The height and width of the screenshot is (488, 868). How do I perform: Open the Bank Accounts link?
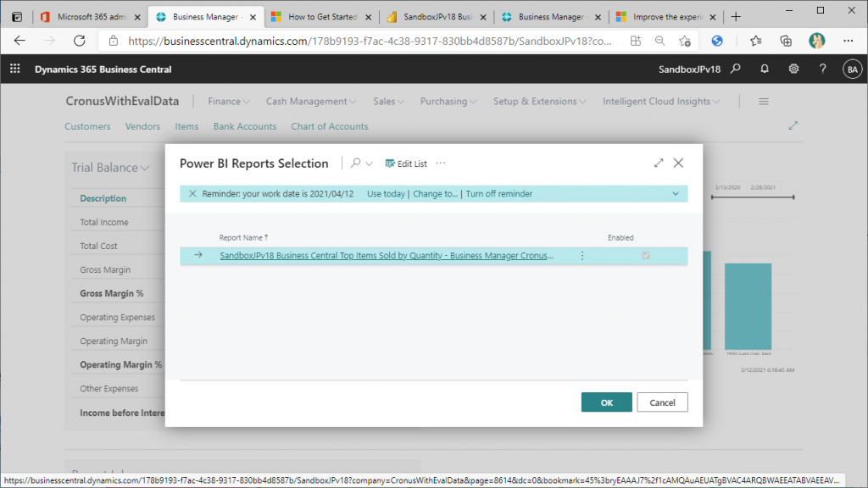coord(245,126)
